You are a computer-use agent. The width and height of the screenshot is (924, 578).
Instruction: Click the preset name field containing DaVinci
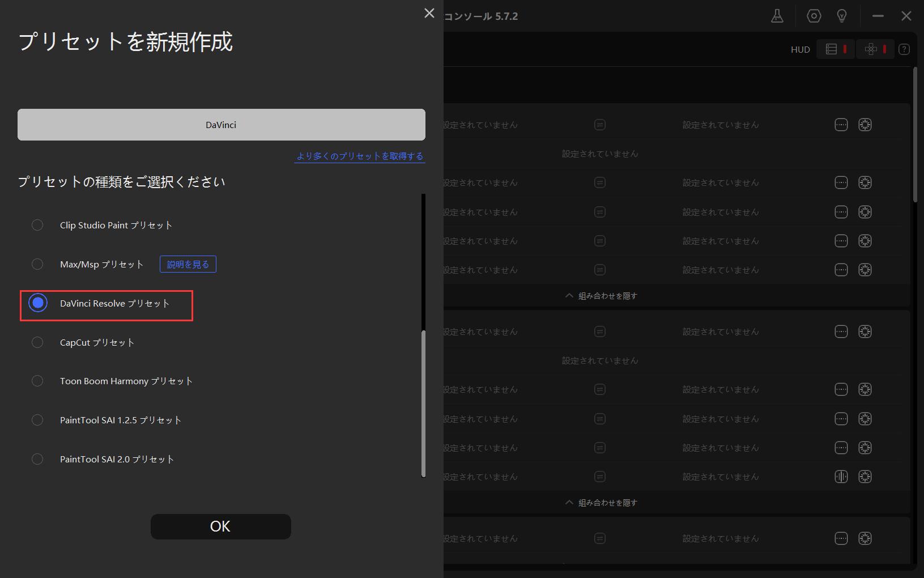[x=222, y=125]
